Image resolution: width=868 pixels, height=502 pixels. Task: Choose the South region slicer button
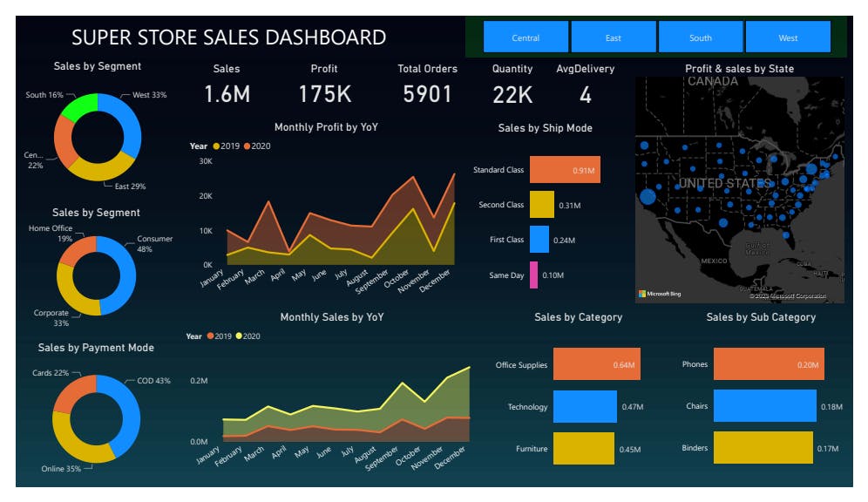tap(701, 37)
